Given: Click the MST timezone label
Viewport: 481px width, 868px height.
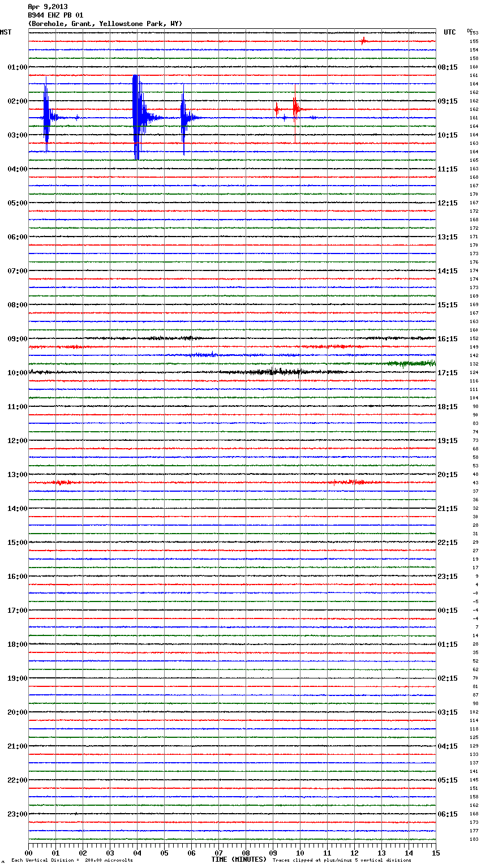Looking at the screenshot, I should pyautogui.click(x=6, y=32).
